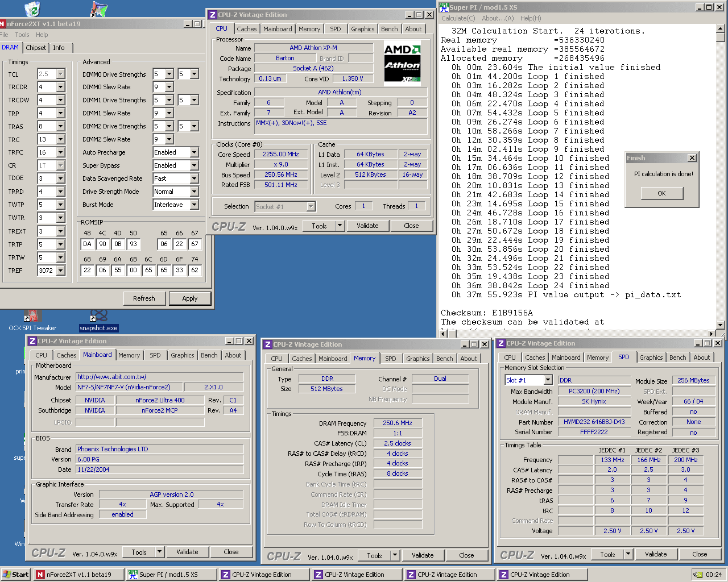Expand the Tools arrow in the CPU-Z Memory window
Image resolution: width=728 pixels, height=582 pixels.
395,555
